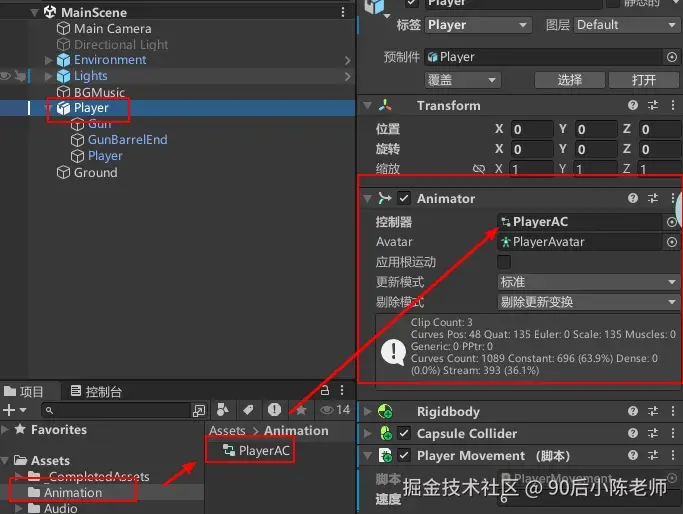Open the Tag dropdown showing Player
This screenshot has height=514, width=683.
pos(478,25)
